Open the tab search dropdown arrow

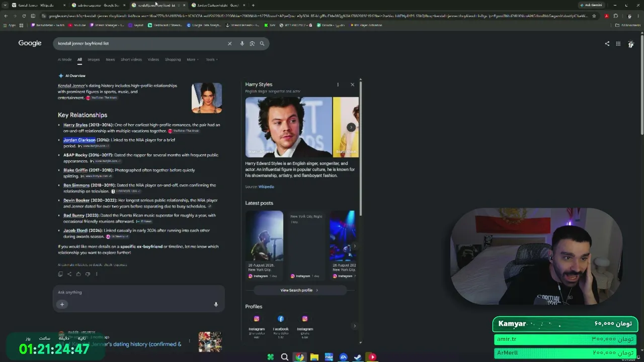6,5
